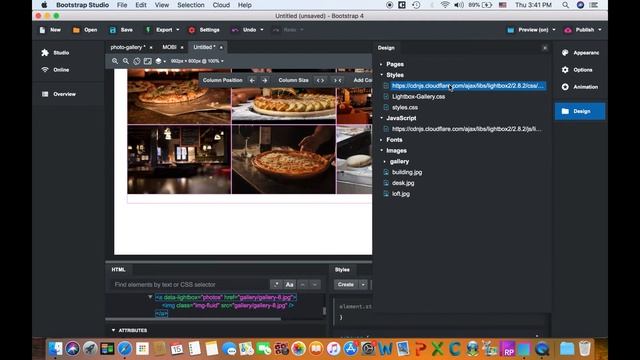Expand the Fonts section

coord(381,140)
